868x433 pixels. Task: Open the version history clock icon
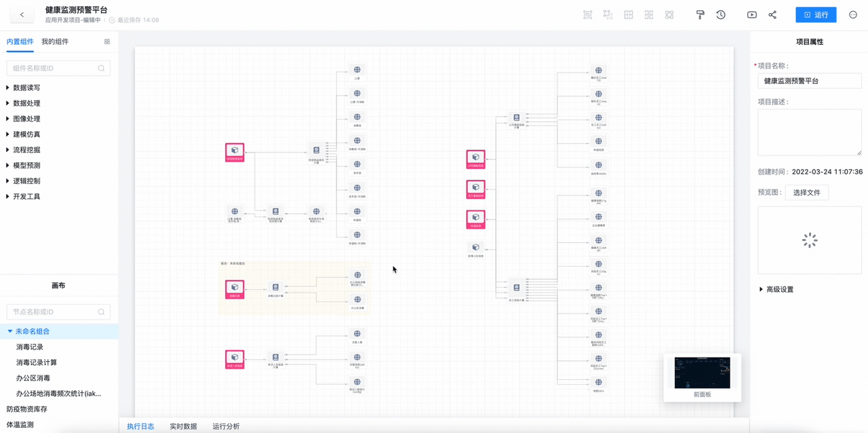coord(721,15)
